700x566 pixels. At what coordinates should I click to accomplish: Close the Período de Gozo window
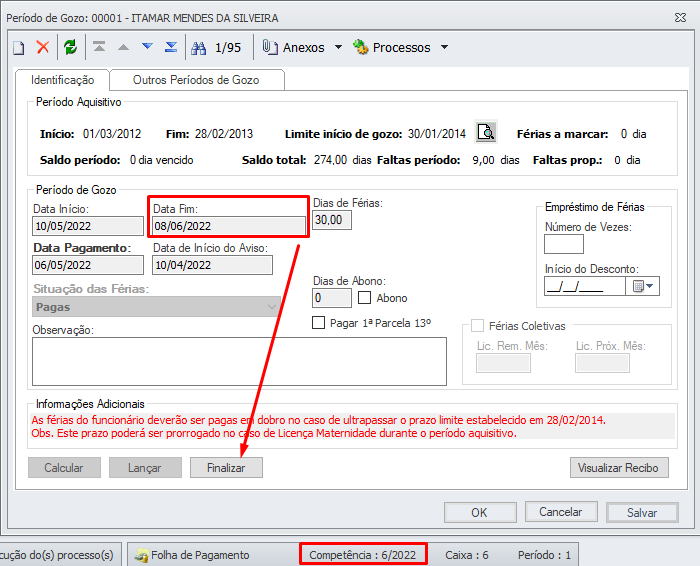point(680,17)
